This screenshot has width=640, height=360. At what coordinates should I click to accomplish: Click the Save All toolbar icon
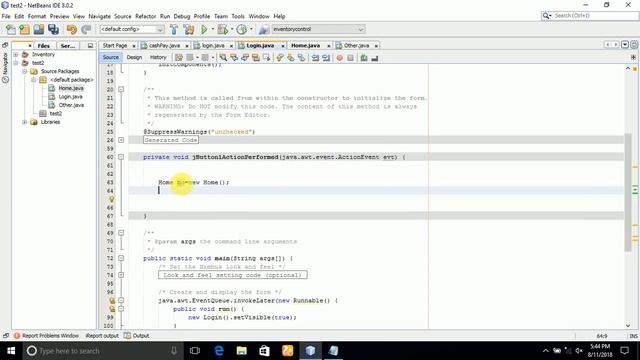pos(53,29)
